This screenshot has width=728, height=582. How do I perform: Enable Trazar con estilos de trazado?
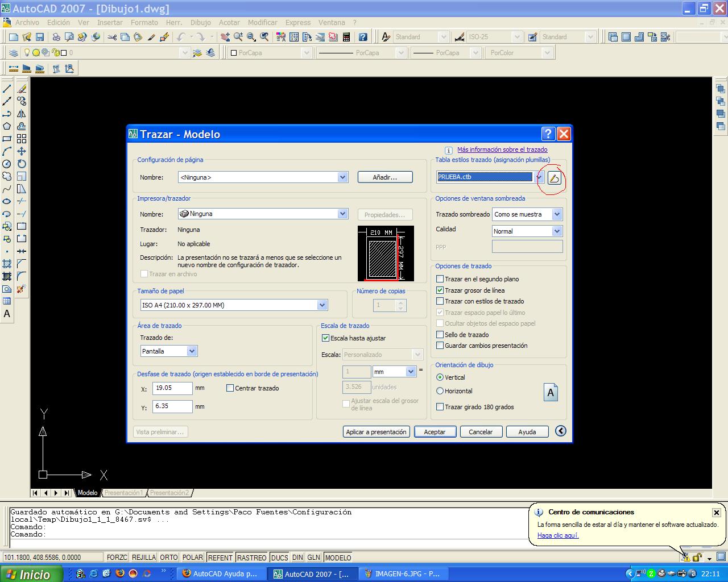[x=440, y=301]
